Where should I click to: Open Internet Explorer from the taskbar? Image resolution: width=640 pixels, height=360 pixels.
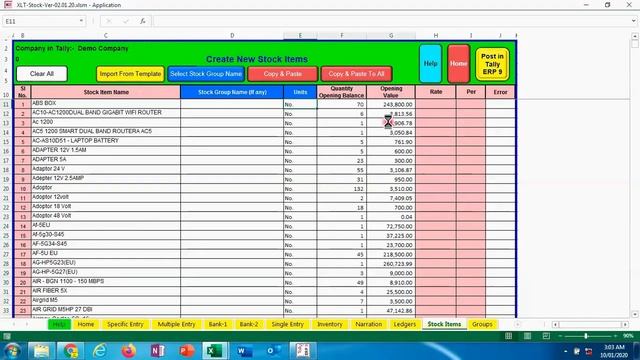point(99,351)
